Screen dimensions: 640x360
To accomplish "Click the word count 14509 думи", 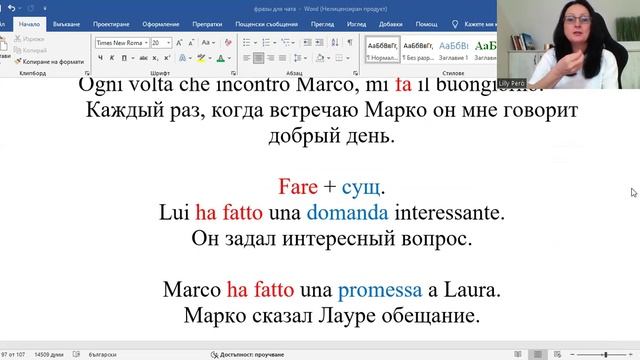I will pos(49,355).
